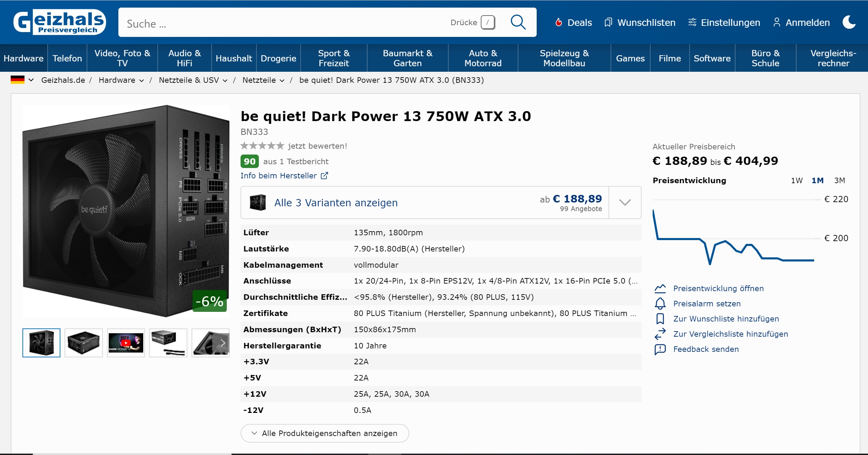Select the YouTube video thumbnail
Viewport: 868px width, 455px height.
click(x=126, y=343)
